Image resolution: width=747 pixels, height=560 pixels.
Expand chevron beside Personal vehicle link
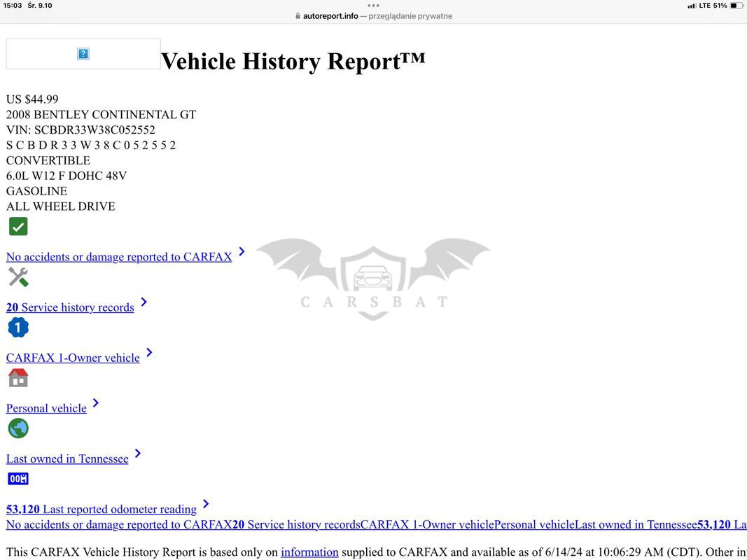pos(96,402)
